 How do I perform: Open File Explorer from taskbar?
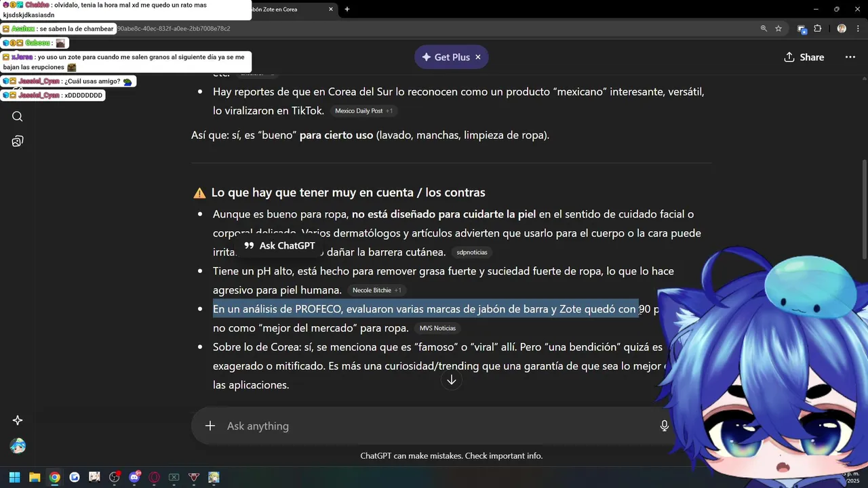(35, 477)
